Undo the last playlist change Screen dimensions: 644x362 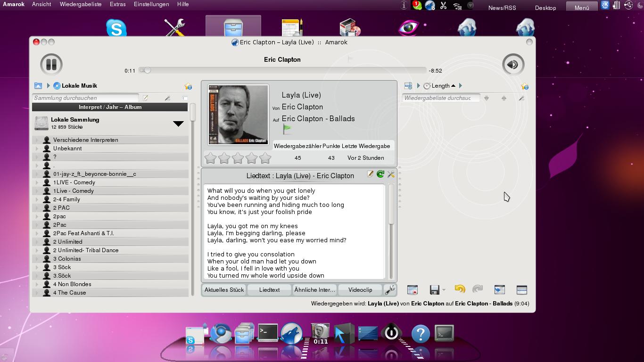click(x=460, y=289)
